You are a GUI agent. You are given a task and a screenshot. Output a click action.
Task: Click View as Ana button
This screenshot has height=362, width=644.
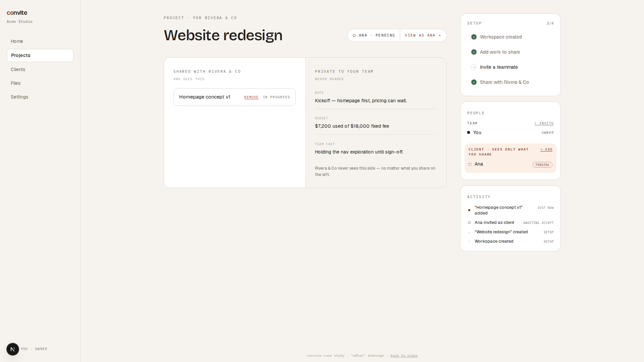coord(423,35)
